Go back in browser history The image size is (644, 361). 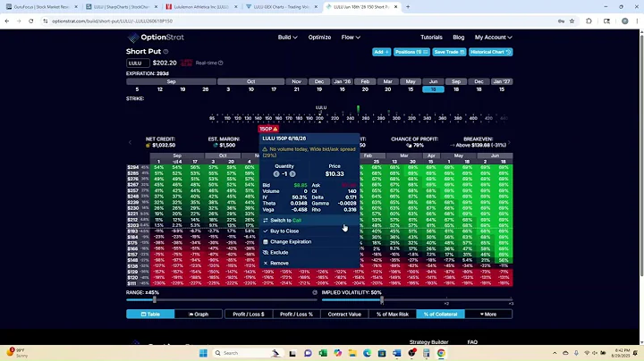point(7,21)
